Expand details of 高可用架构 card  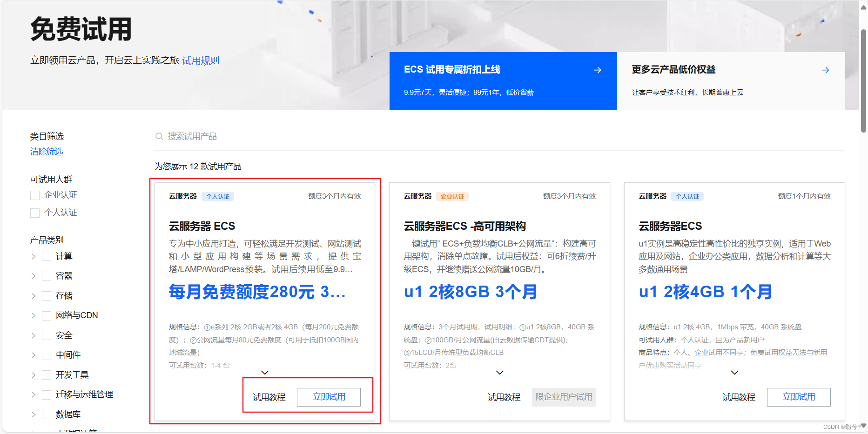click(500, 373)
